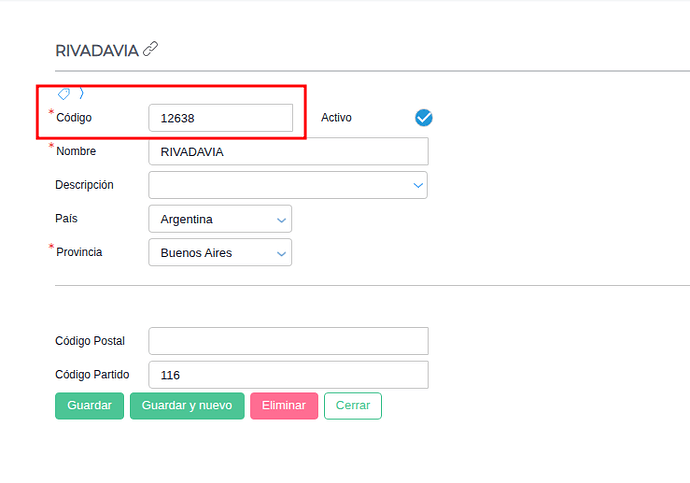Click the Activo label text
The height and width of the screenshot is (483, 690).
coord(336,117)
